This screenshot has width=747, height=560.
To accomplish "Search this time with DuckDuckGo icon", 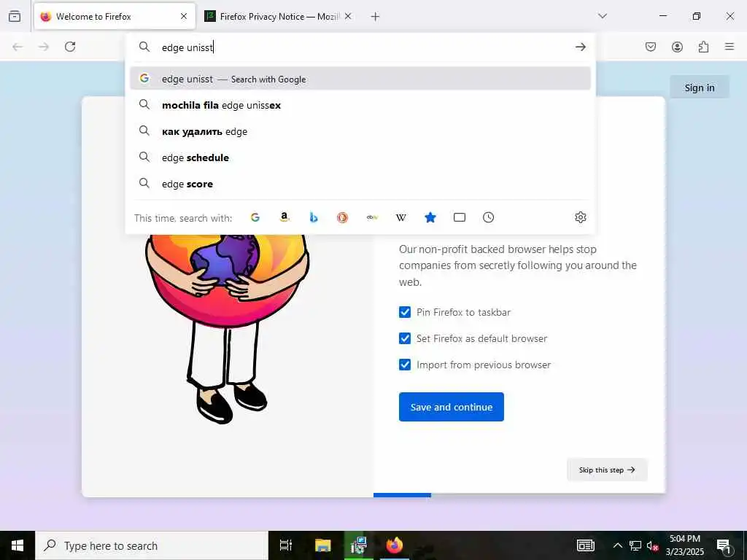I will click(343, 217).
